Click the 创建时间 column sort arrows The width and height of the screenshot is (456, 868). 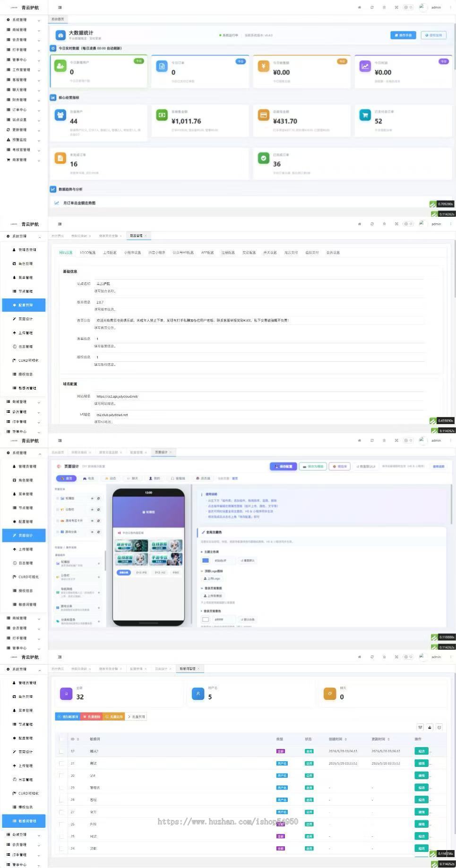(346, 739)
